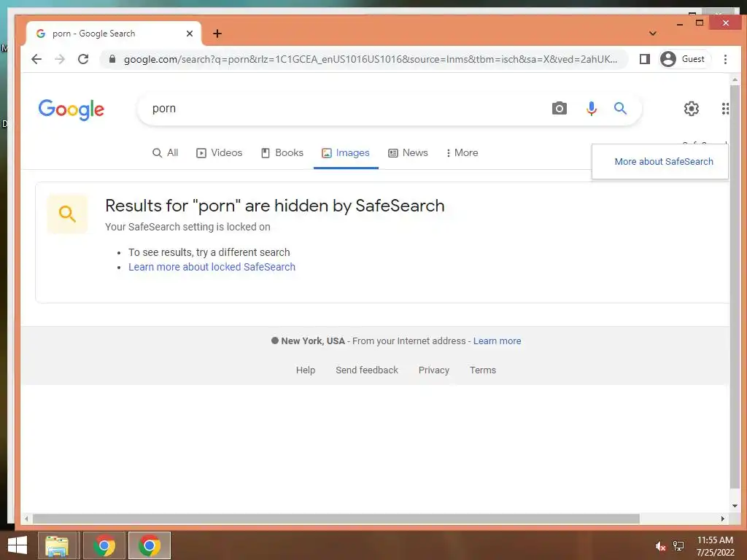Viewport: 747px width, 560px height.
Task: Click the horizontal scrollbar left arrow
Action: (x=26, y=518)
